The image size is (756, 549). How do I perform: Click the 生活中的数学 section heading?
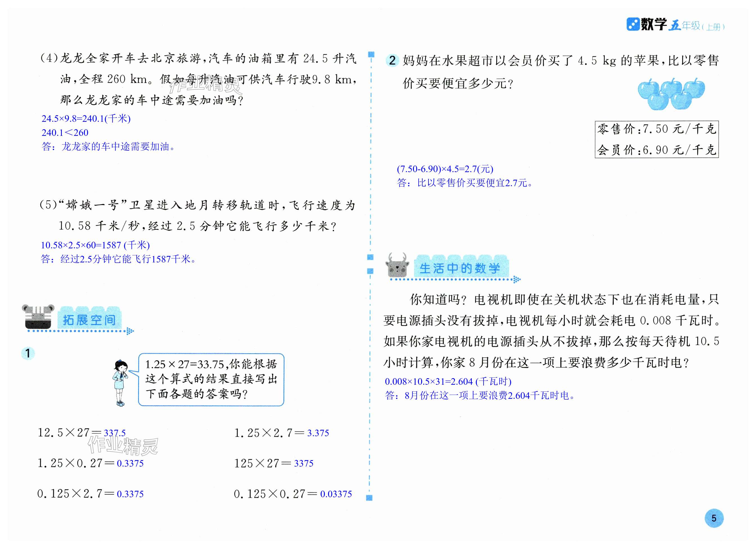coord(460,269)
